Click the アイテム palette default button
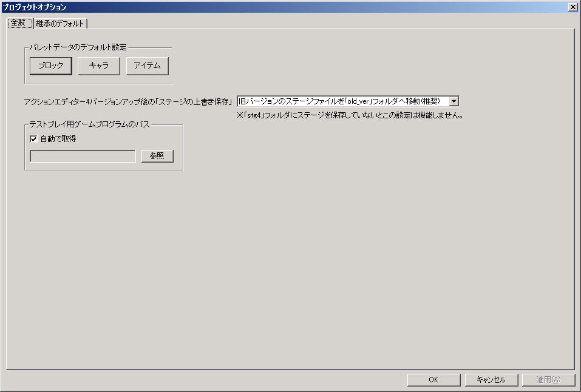581x392 pixels. pyautogui.click(x=147, y=66)
